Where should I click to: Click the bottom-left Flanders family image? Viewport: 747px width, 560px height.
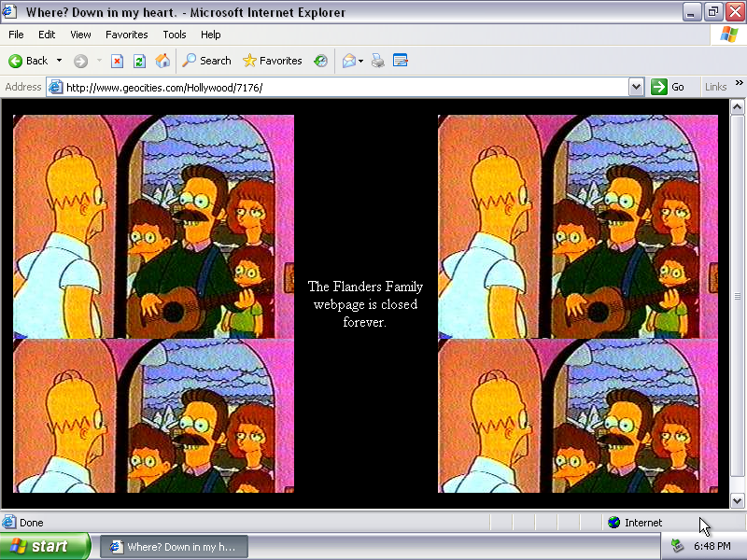point(153,415)
